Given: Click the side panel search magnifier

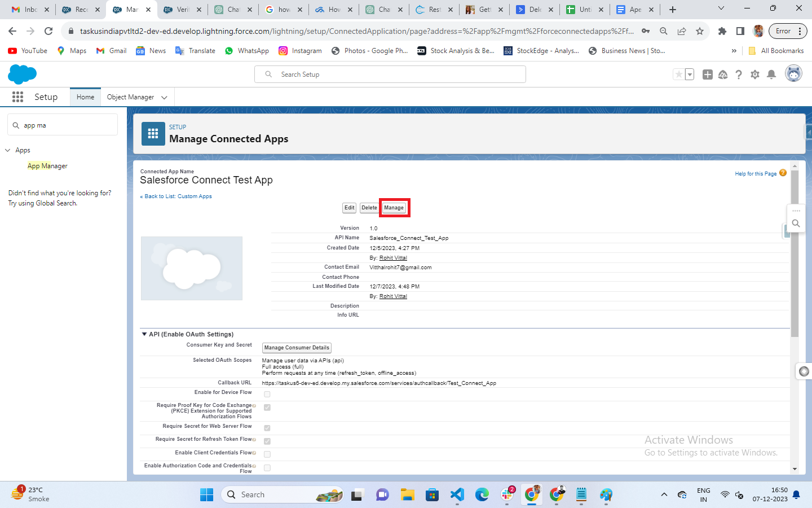Looking at the screenshot, I should pos(796,224).
